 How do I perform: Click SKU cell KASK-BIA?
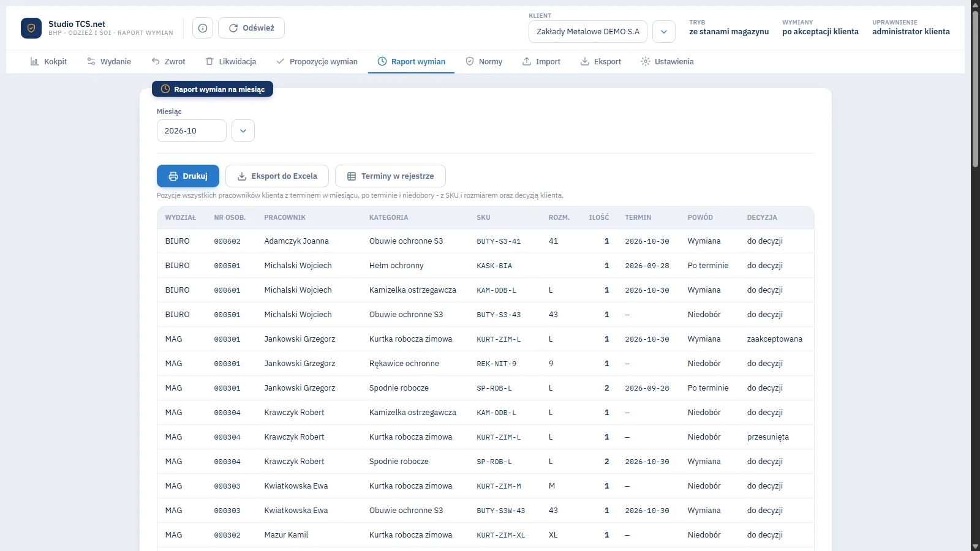494,266
